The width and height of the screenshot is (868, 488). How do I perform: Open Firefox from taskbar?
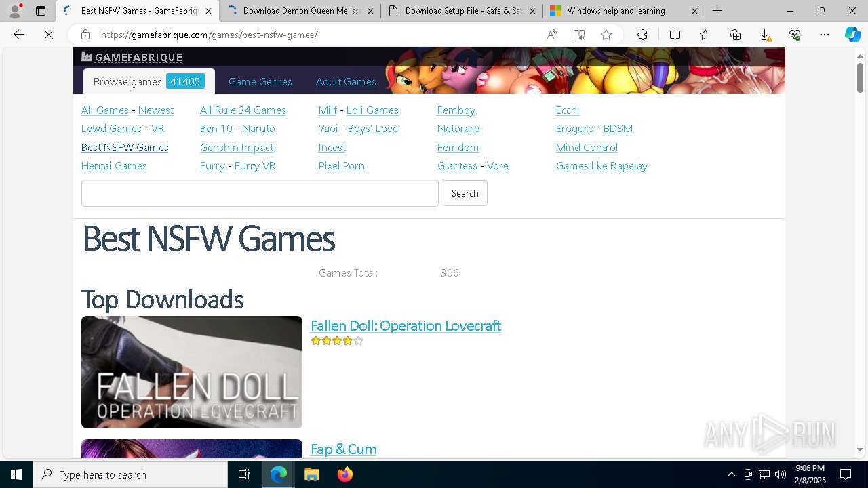point(344,474)
